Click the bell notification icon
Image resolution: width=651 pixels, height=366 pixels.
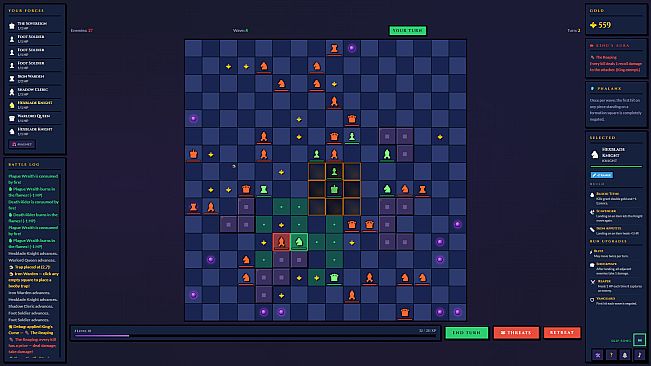625,355
